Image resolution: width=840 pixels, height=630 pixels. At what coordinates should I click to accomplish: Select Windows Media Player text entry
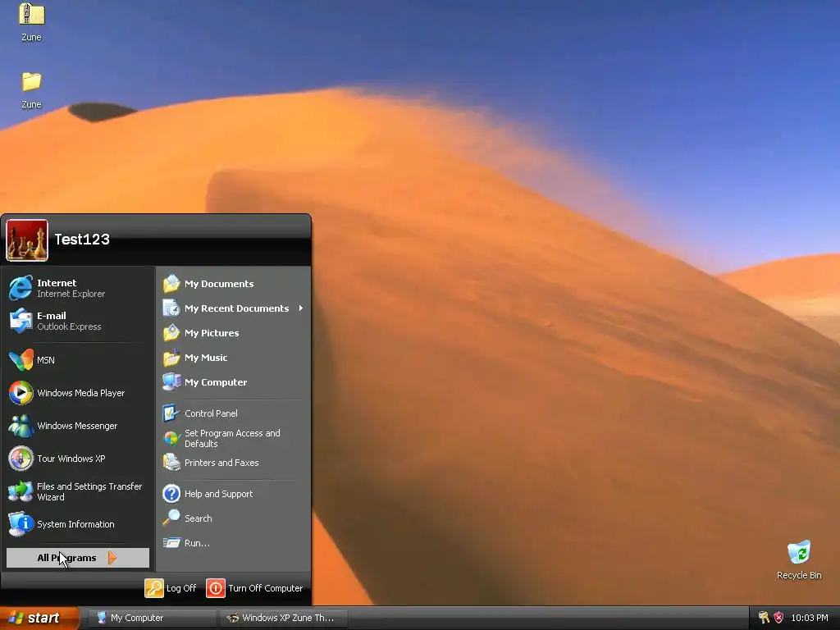click(81, 393)
